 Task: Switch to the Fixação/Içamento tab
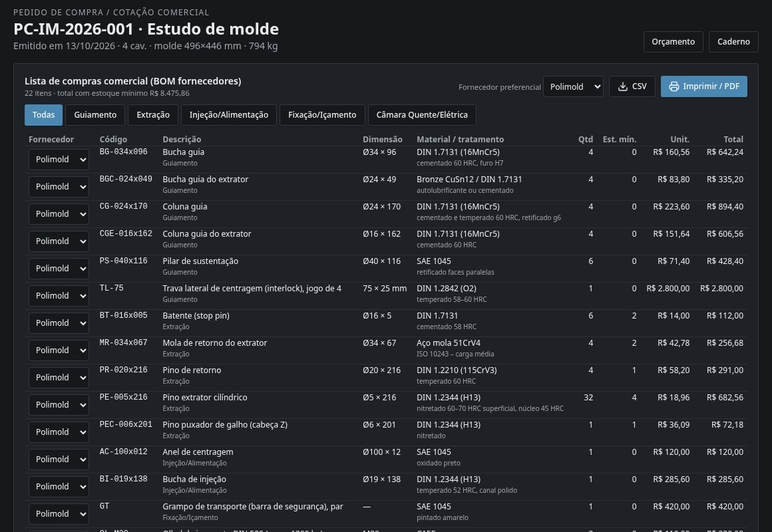323,114
